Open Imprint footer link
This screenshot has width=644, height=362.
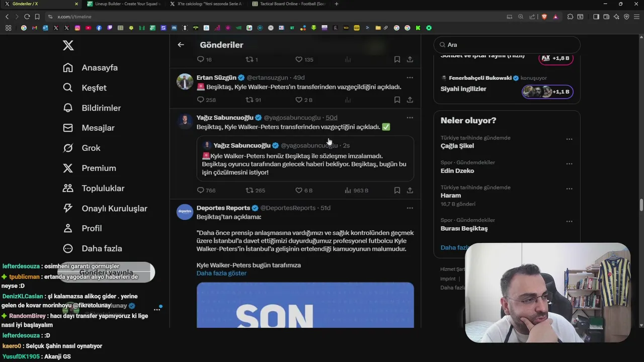pos(448,279)
